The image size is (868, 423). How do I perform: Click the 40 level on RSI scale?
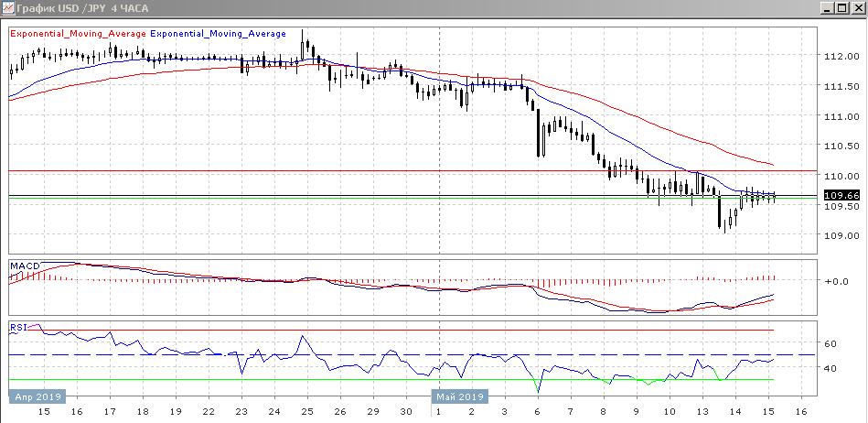tap(831, 368)
